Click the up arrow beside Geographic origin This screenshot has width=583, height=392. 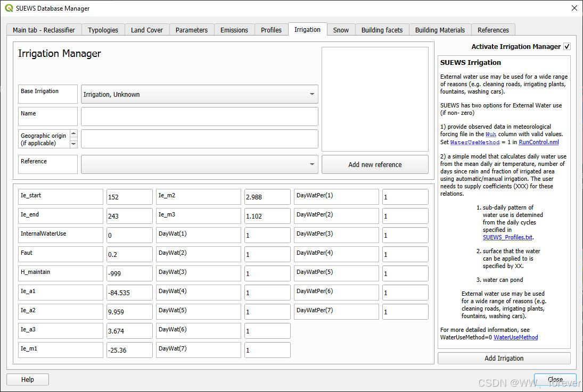coord(73,134)
